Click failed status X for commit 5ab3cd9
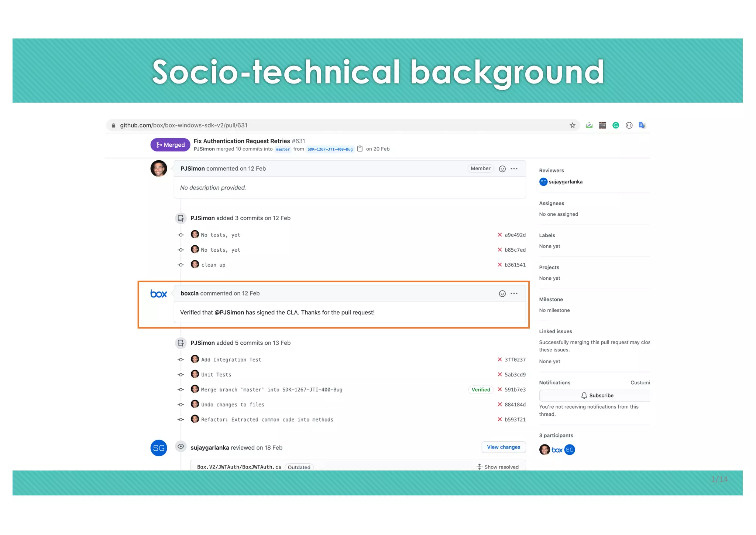The image size is (756, 535). (x=500, y=375)
